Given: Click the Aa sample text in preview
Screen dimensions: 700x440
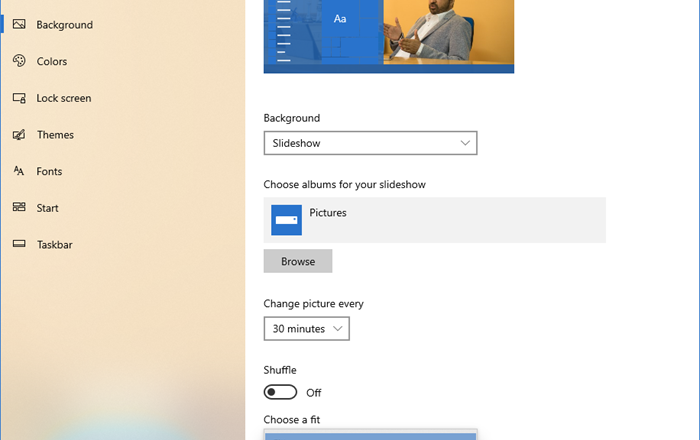Looking at the screenshot, I should point(340,19).
